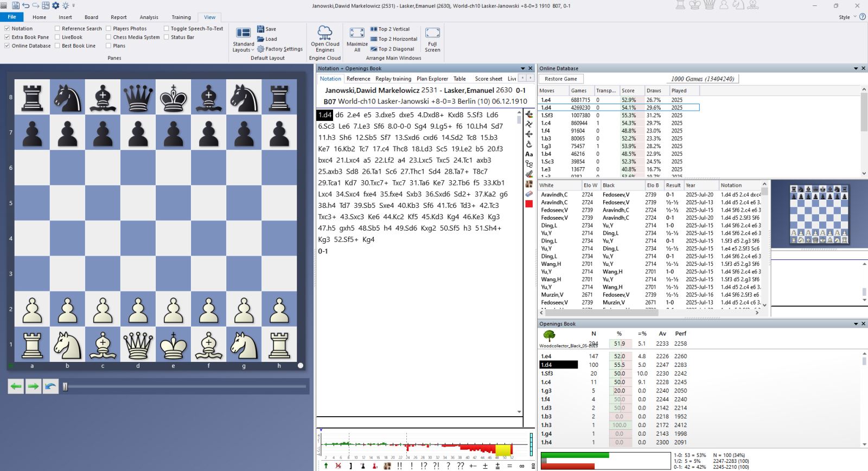Click the Factory Settings gear icon

coord(261,49)
